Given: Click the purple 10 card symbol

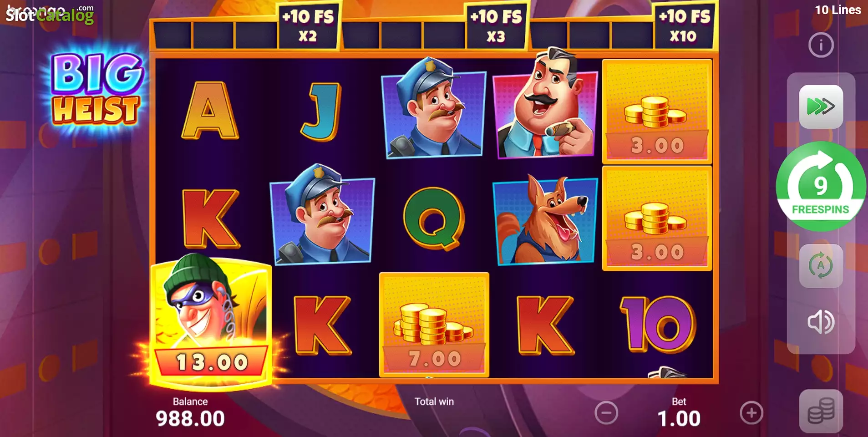Looking at the screenshot, I should click(658, 324).
